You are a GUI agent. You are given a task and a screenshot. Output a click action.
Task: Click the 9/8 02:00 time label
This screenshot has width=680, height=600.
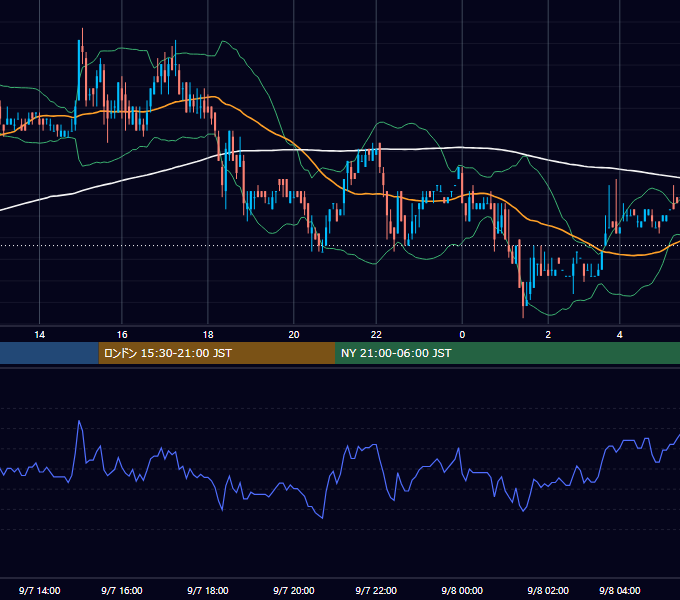click(548, 590)
